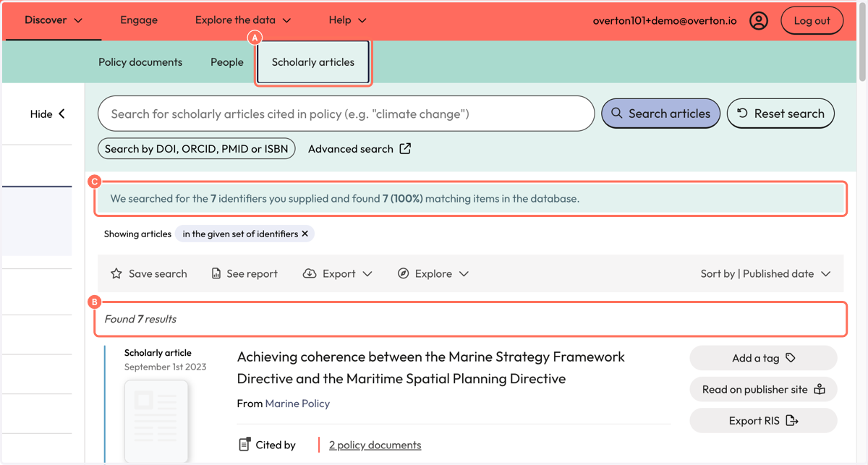Click the scholarly articles search input field
Viewport: 868px width, 465px height.
(346, 114)
